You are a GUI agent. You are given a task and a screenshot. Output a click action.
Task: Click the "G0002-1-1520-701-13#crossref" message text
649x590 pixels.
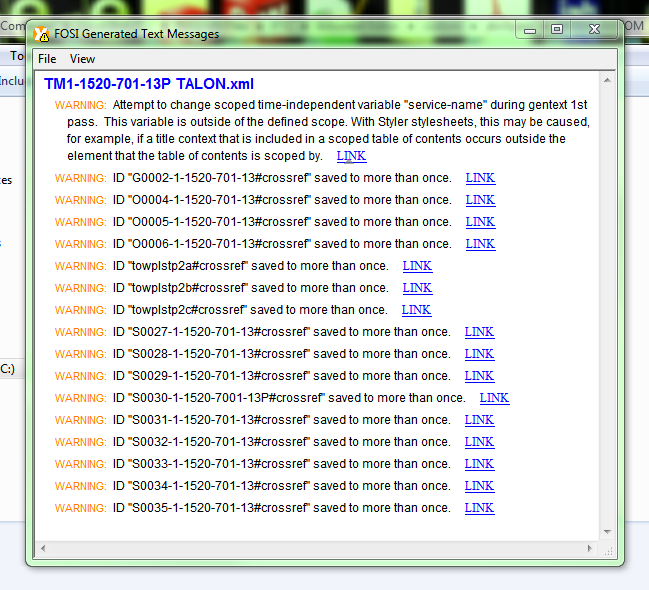[x=282, y=178]
